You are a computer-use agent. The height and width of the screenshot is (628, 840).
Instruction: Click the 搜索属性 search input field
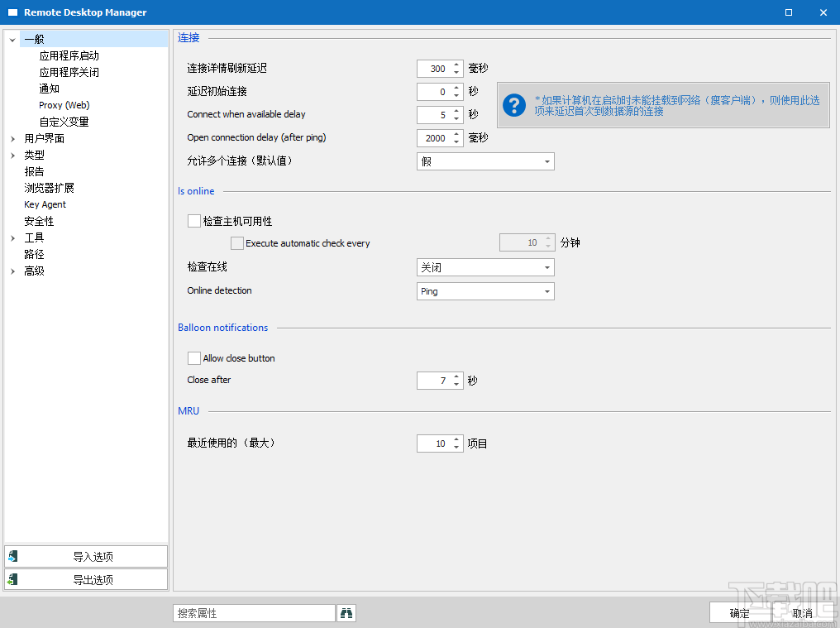(254, 612)
